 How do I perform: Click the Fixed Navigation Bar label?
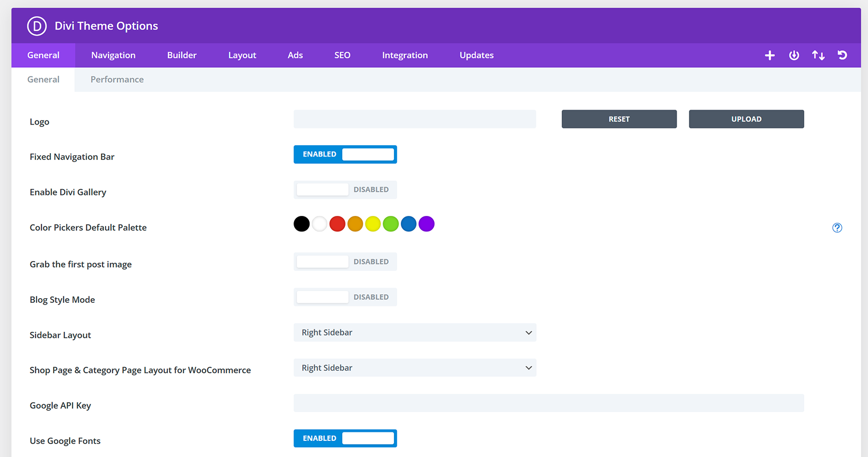point(72,157)
